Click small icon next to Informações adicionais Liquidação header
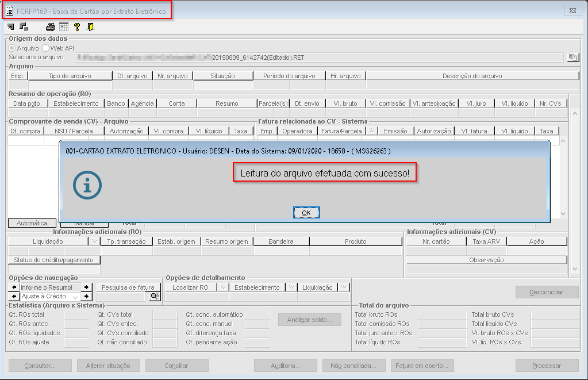The image size is (588, 380). 94,241
